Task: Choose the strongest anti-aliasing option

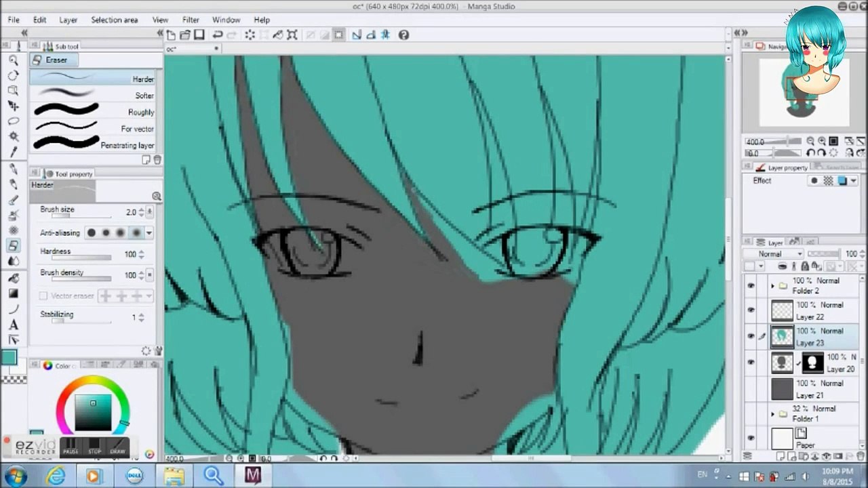Action: 136,233
